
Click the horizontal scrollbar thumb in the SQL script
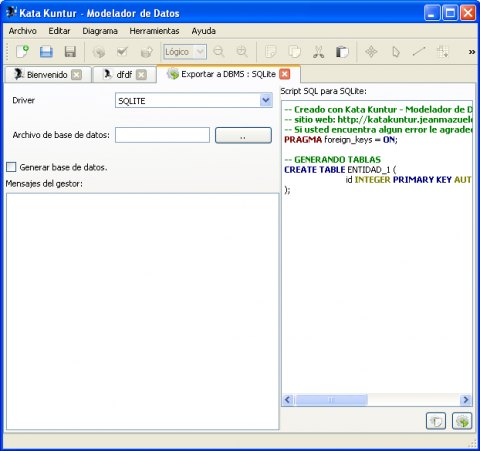(x=331, y=399)
